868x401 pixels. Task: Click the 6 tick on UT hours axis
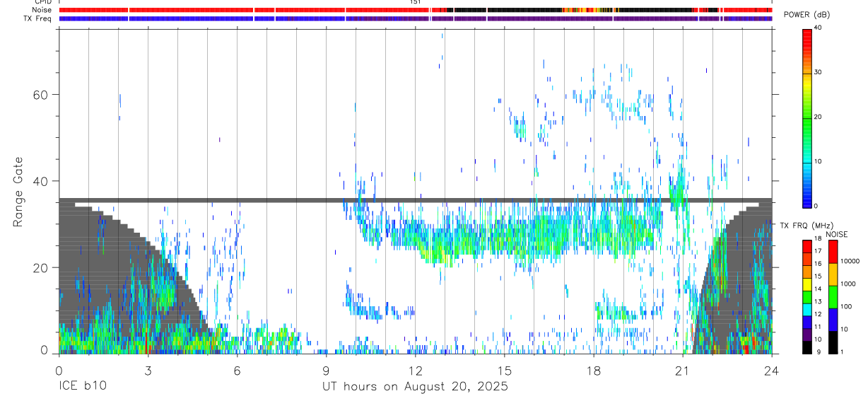(x=237, y=370)
